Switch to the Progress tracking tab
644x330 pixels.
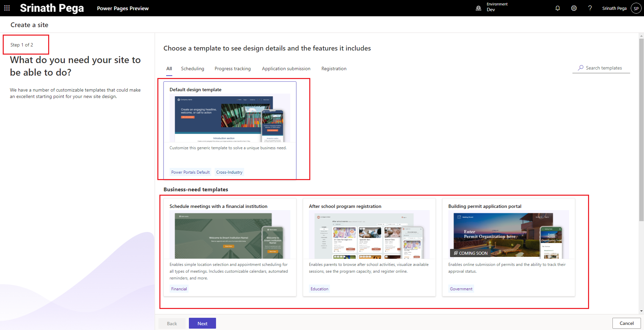[x=233, y=69]
